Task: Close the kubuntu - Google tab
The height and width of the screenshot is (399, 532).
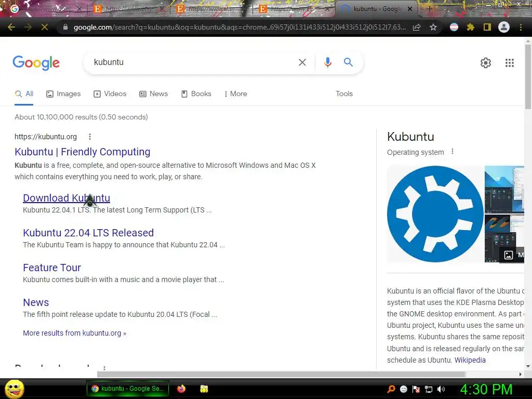Action: coord(410,9)
